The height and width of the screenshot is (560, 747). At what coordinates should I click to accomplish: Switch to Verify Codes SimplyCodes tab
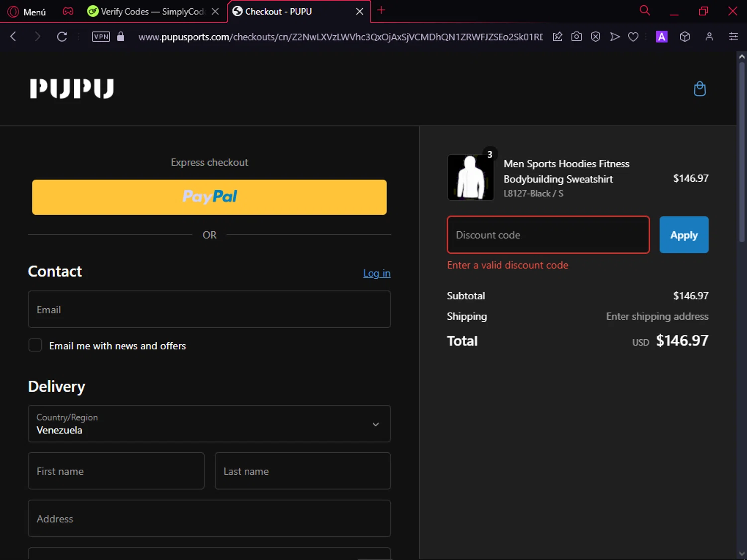tap(146, 11)
